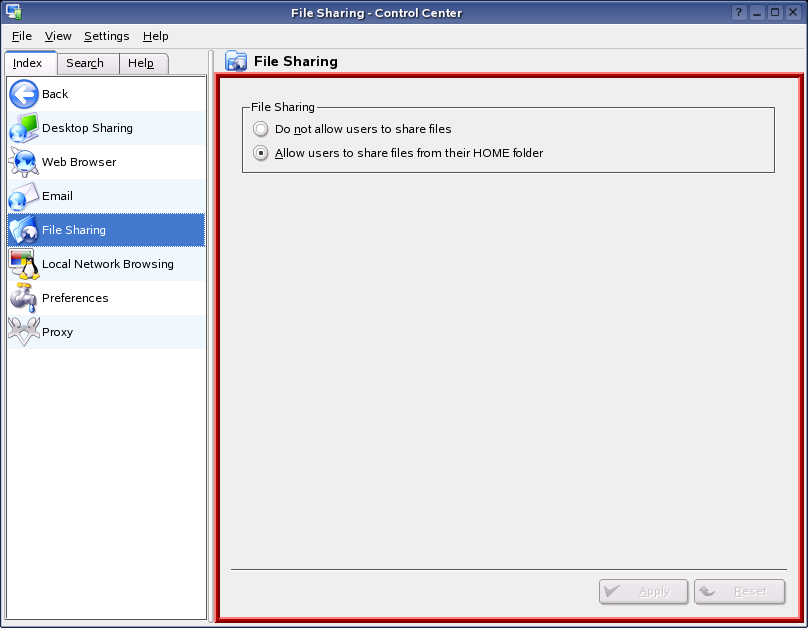The image size is (808, 628).
Task: Open the View menu
Action: [58, 36]
